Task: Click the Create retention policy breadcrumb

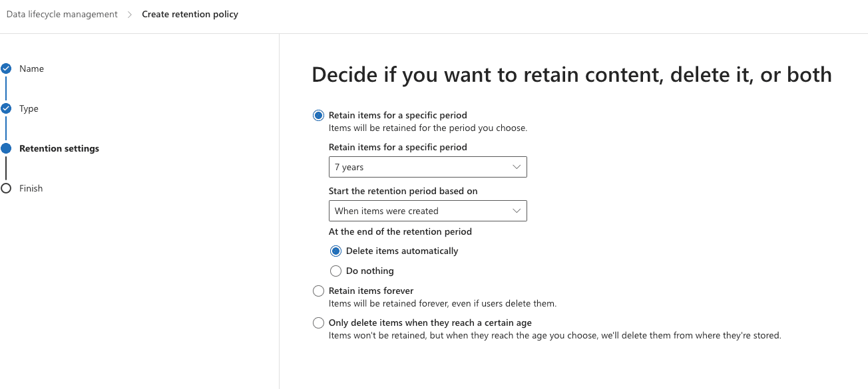Action: [x=190, y=14]
